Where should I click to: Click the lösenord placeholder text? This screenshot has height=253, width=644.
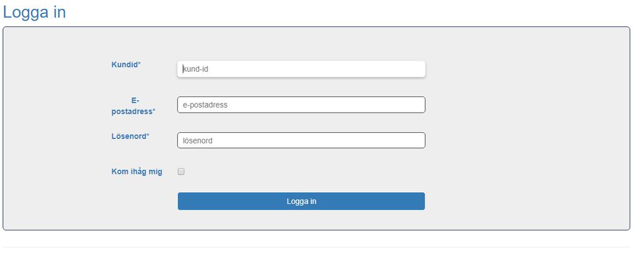coord(197,141)
